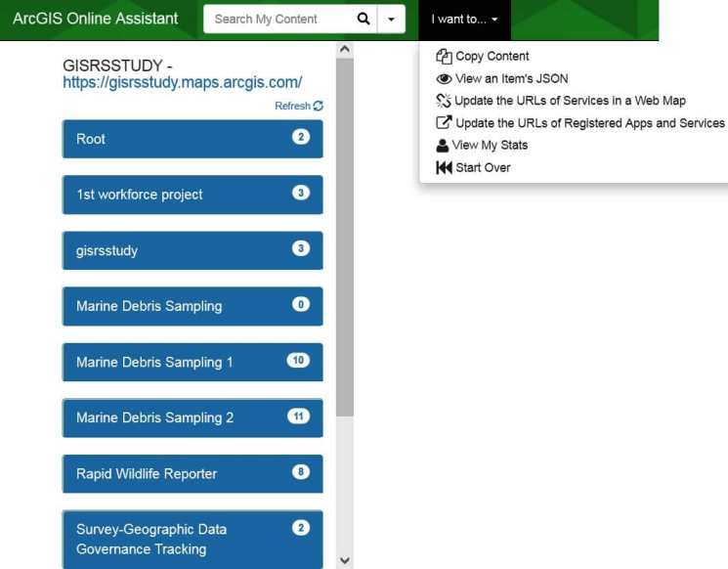Choose Update the URLs of Registered Apps and Services
The image size is (728, 569).
590,123
